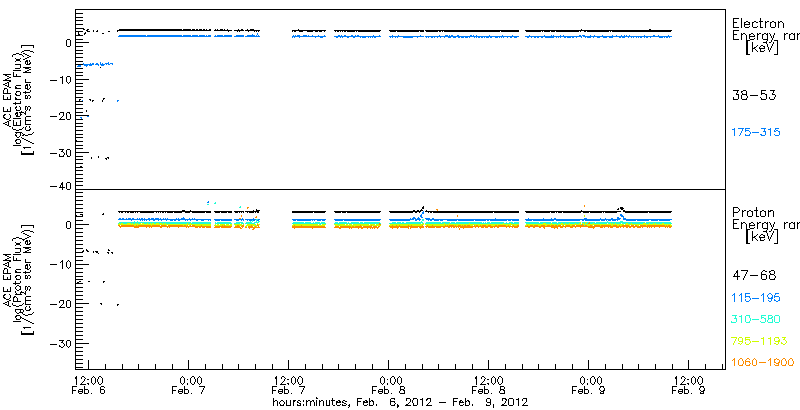Click the -30 tick label on the proton axis
This screenshot has height=410, width=800.
[60, 343]
